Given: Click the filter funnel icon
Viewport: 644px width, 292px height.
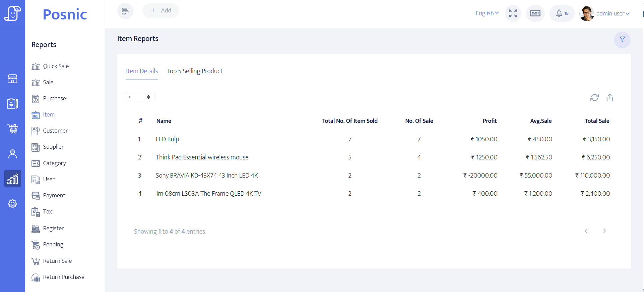Looking at the screenshot, I should coord(622,40).
